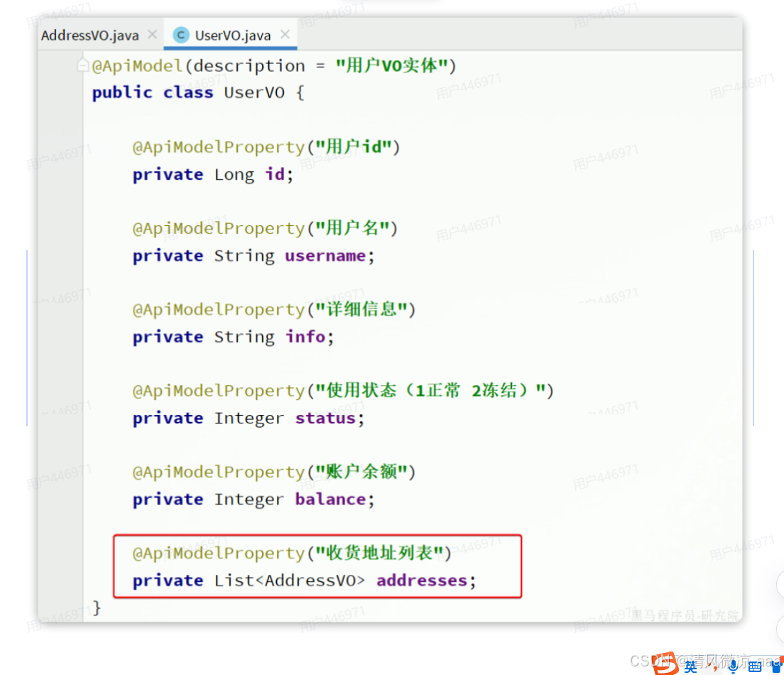
Task: Click the "账户余额" annotation string
Action: coord(361,471)
